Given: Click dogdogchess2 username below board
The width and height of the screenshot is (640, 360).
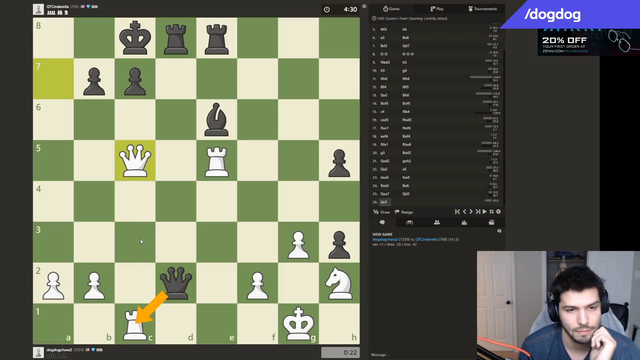Looking at the screenshot, I should (x=59, y=350).
